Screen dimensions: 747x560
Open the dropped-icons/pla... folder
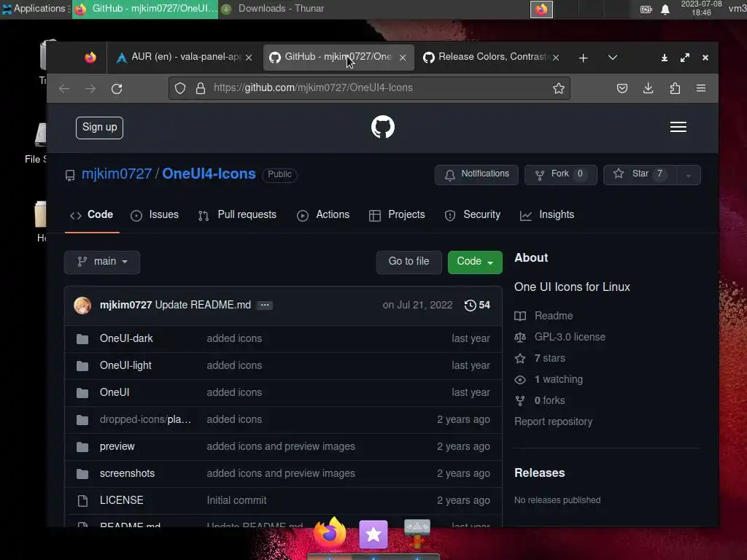(145, 419)
